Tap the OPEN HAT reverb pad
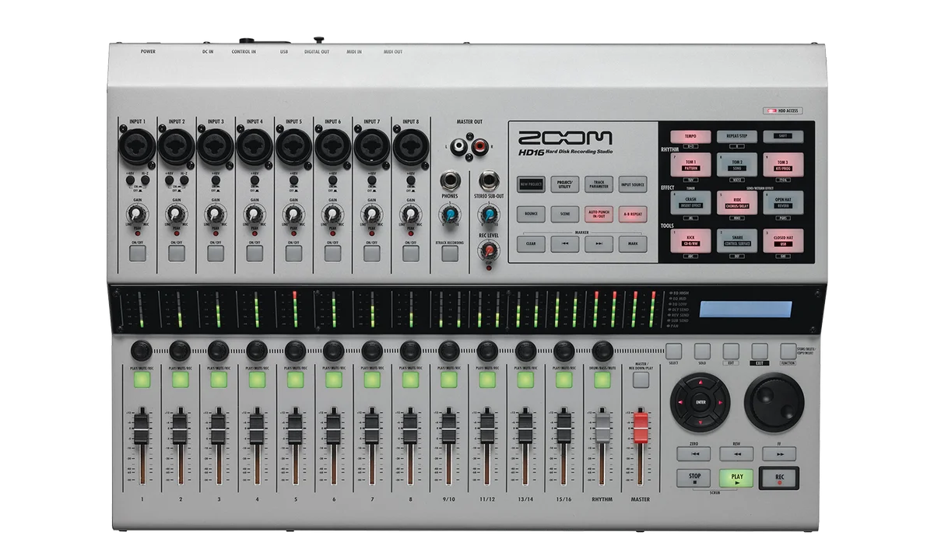 (782, 204)
